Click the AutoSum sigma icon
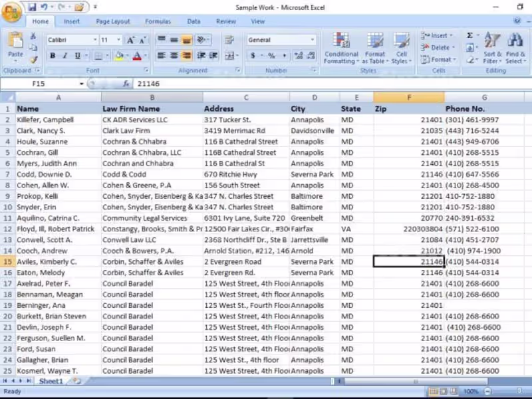532x399 pixels. 470,35
